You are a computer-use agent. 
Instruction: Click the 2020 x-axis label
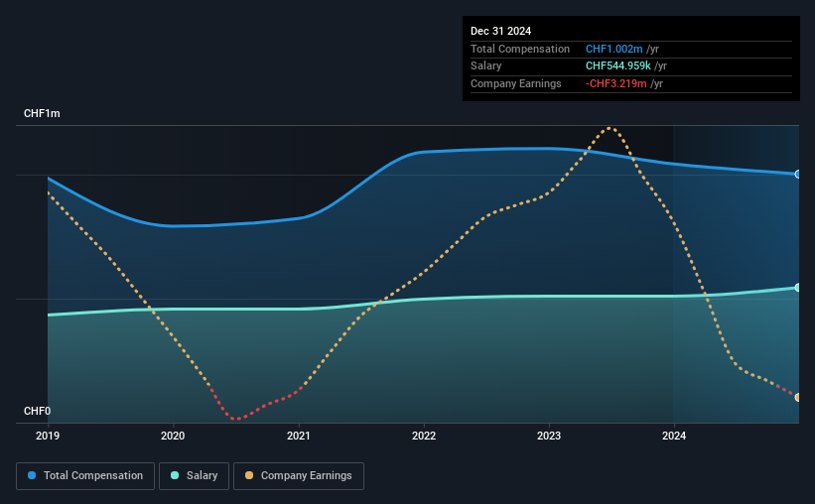pyautogui.click(x=173, y=436)
